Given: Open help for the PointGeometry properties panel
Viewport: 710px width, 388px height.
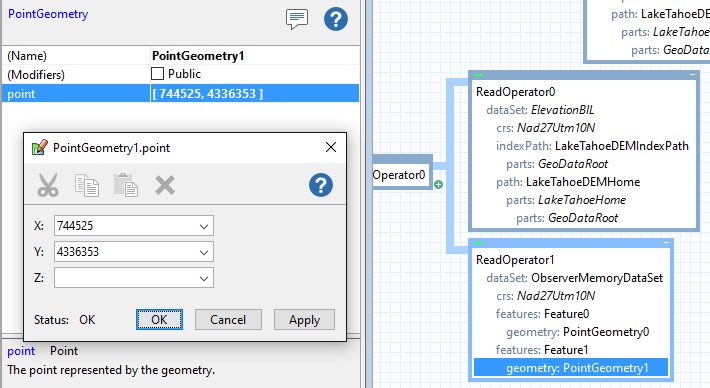Looking at the screenshot, I should (x=336, y=19).
